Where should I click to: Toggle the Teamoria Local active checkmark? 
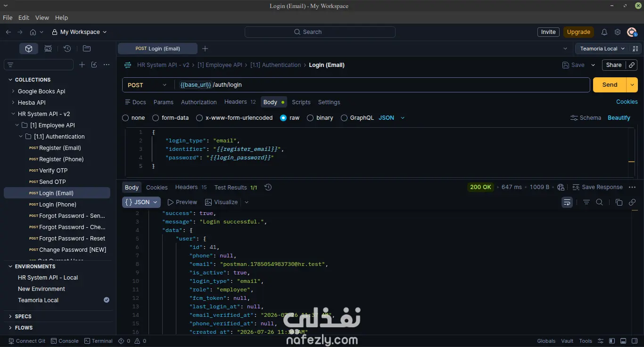click(107, 300)
